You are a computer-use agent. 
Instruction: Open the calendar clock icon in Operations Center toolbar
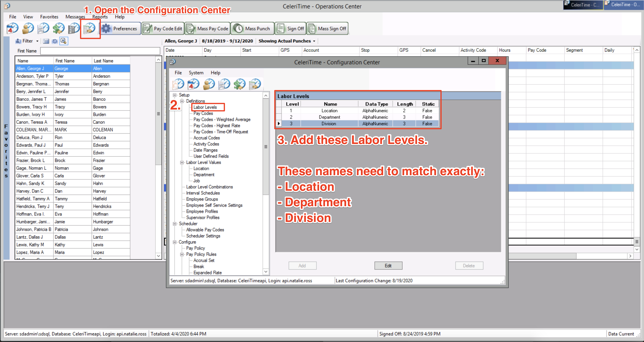point(12,28)
